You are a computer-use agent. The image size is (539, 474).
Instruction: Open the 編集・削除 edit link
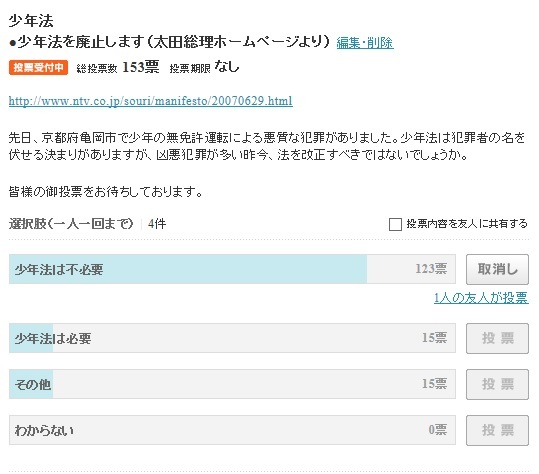(x=365, y=43)
